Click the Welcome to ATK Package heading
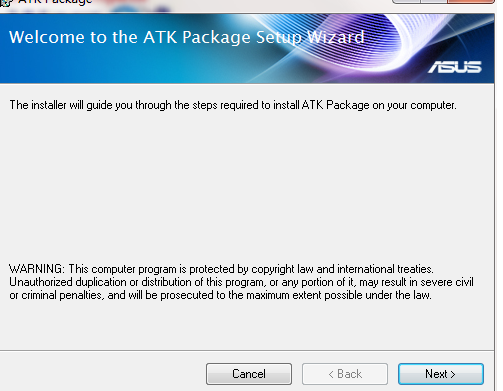The width and height of the screenshot is (503, 391). pyautogui.click(x=186, y=37)
